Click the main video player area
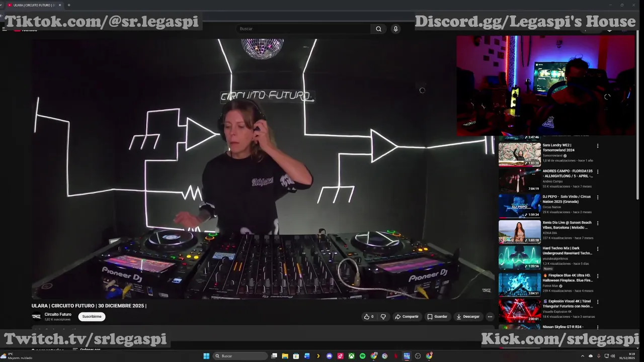644x362 pixels. (x=263, y=169)
